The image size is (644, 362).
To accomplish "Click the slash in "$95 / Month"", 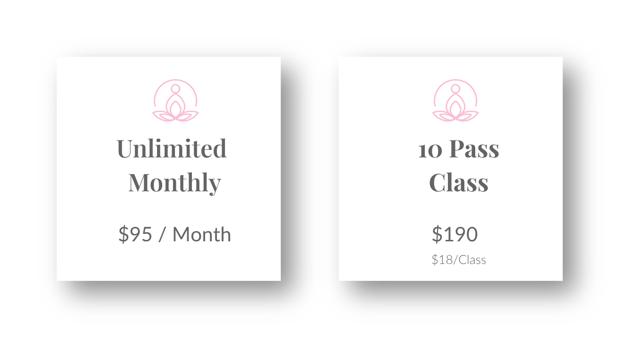I will tap(163, 235).
